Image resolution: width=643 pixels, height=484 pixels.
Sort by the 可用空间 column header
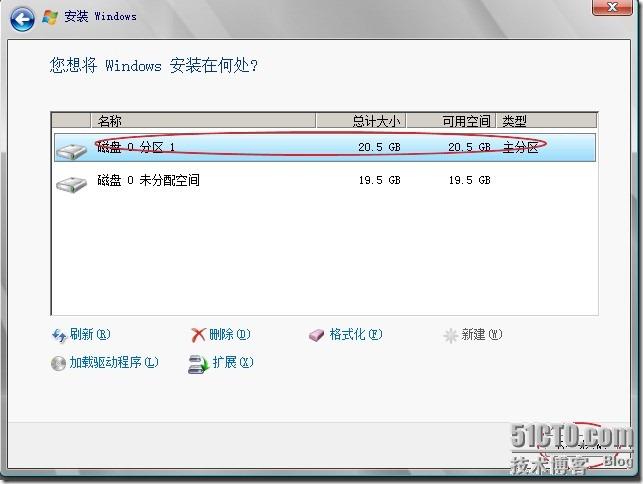click(451, 121)
